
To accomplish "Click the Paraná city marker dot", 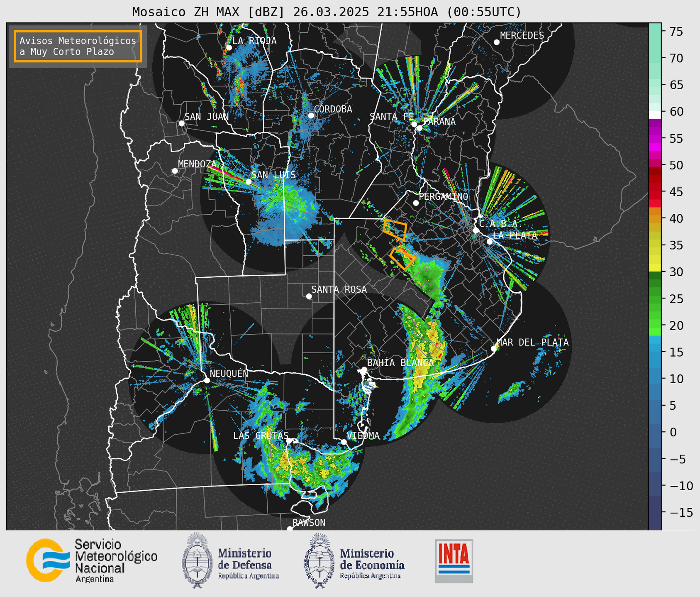I will click(420, 128).
